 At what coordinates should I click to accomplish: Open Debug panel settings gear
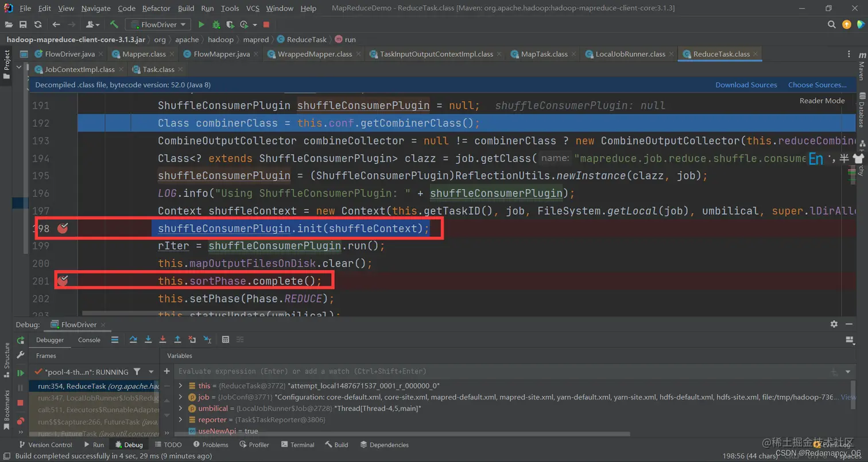[x=834, y=324]
